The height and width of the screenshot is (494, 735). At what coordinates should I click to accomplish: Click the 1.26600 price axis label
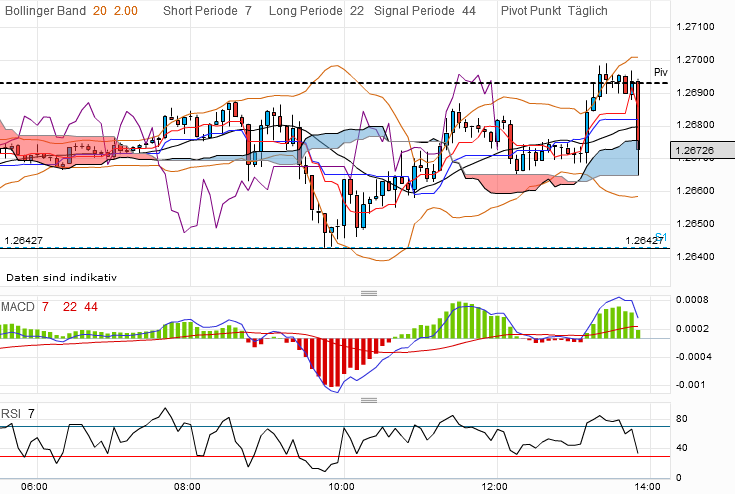[x=696, y=190]
